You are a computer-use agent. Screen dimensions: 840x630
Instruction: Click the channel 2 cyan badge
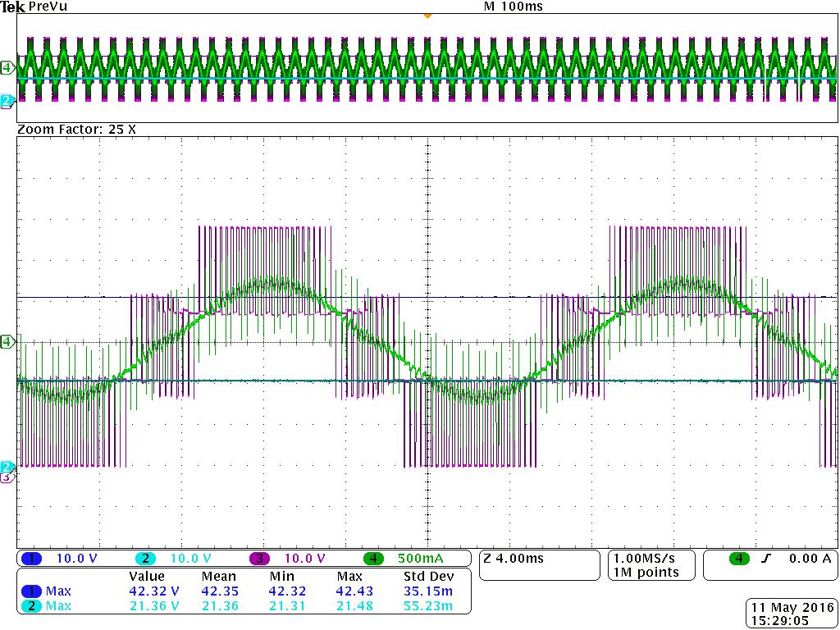145,559
